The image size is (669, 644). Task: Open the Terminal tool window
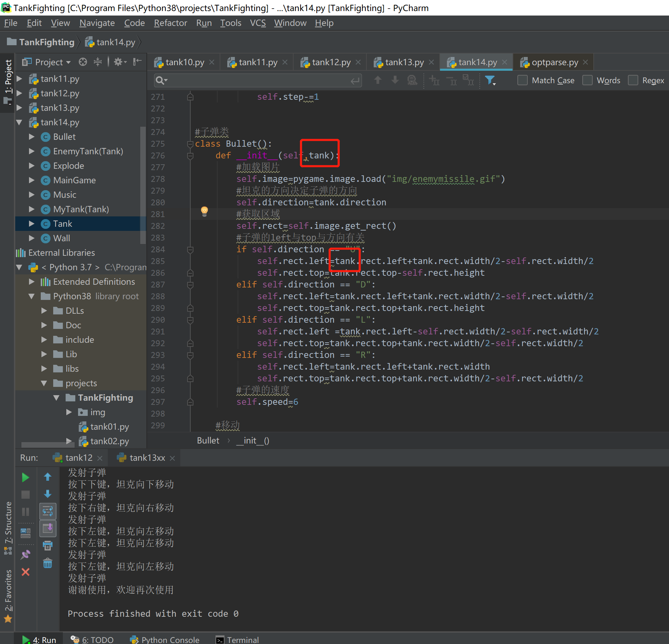[x=237, y=640]
